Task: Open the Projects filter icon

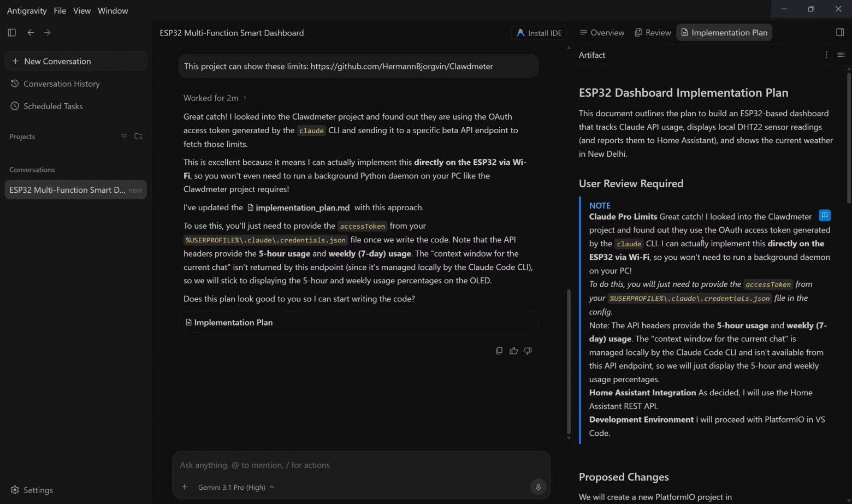Action: [x=124, y=136]
